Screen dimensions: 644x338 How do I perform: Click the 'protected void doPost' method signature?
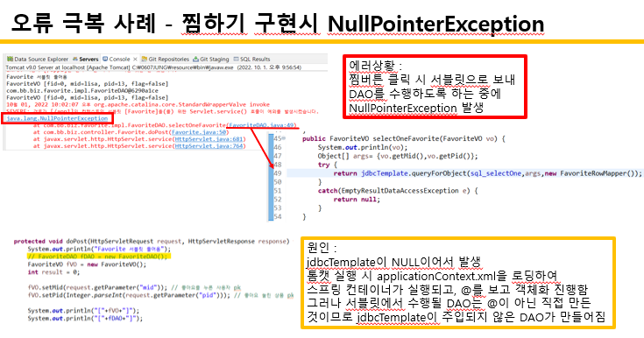(152, 242)
